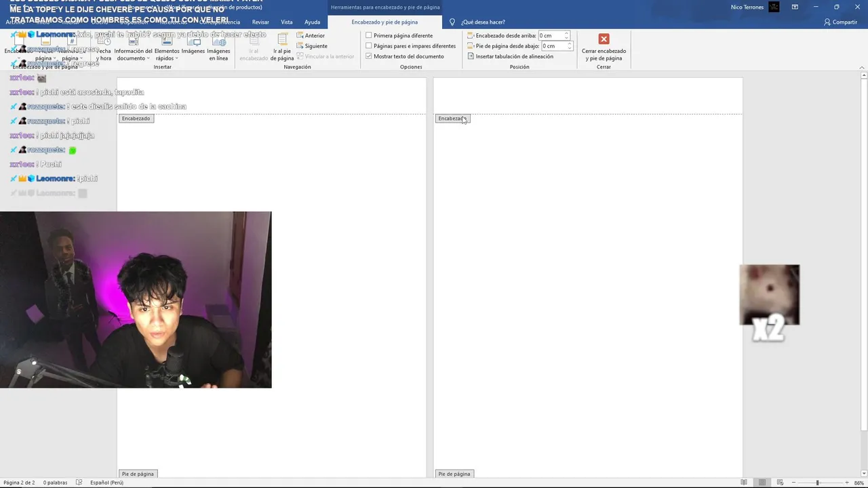
Task: Open the Revisar ribbon tab
Action: 260,22
